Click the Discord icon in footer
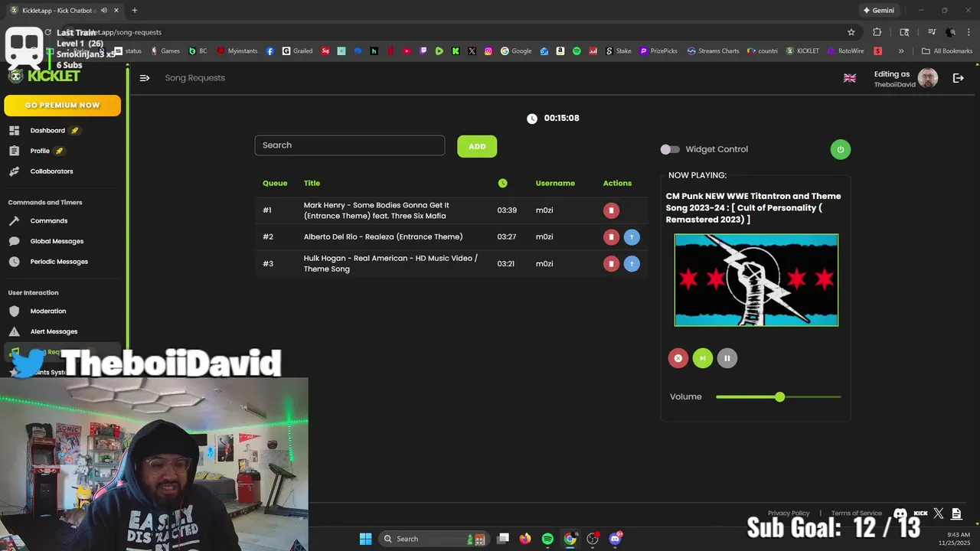The image size is (980, 551). pyautogui.click(x=900, y=514)
